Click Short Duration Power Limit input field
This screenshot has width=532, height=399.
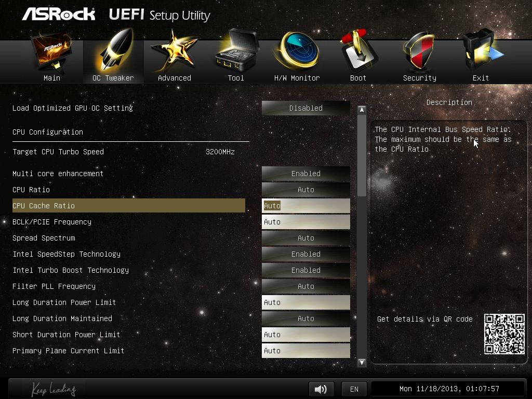[305, 335]
